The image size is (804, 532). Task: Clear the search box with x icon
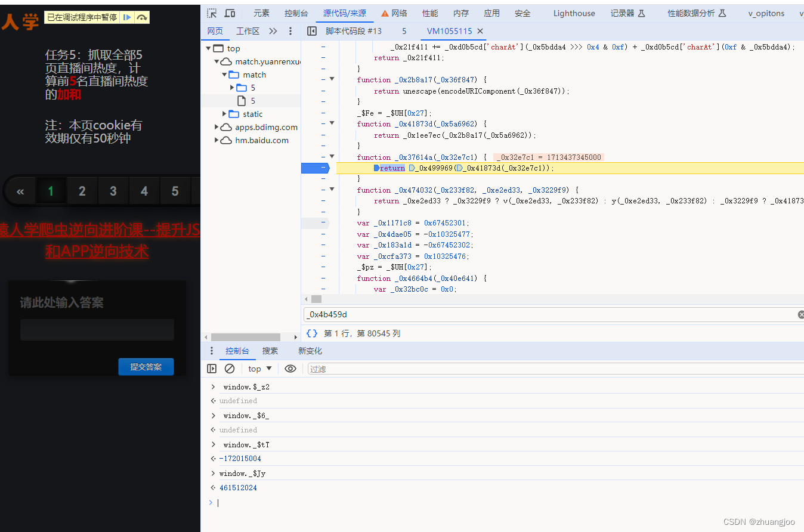point(800,314)
